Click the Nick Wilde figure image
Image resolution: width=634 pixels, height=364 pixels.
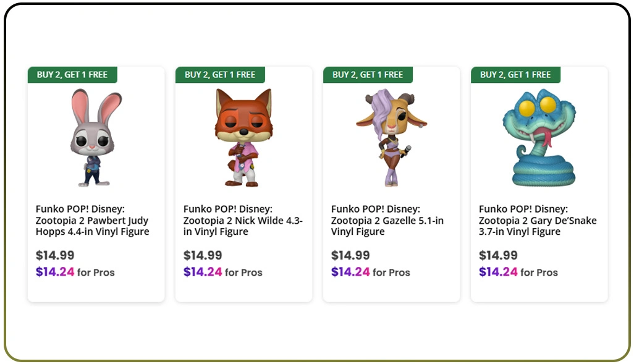click(x=243, y=137)
